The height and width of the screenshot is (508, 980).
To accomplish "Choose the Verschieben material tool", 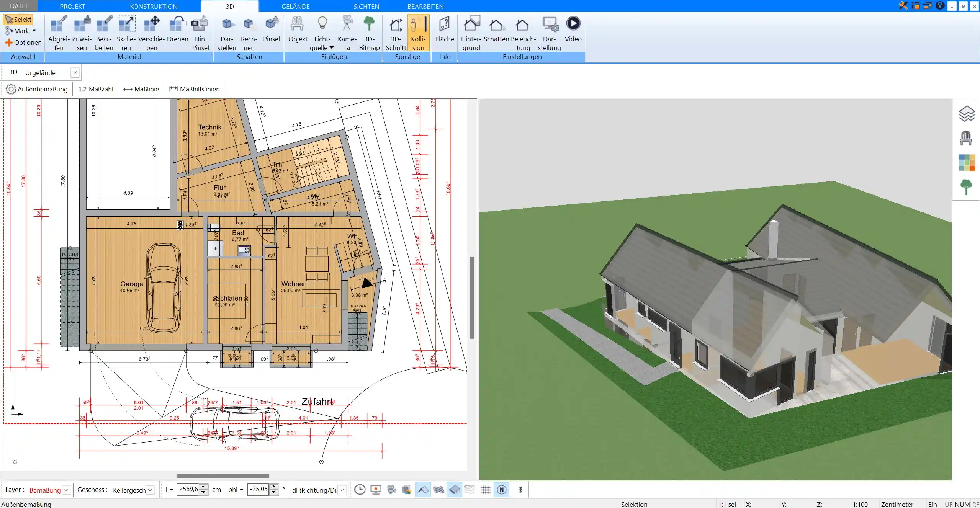I will tap(152, 33).
